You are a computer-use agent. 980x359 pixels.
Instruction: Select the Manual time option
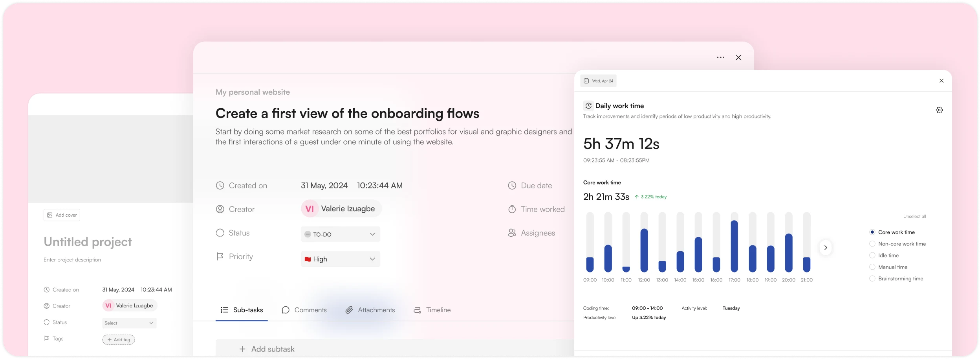[872, 267]
